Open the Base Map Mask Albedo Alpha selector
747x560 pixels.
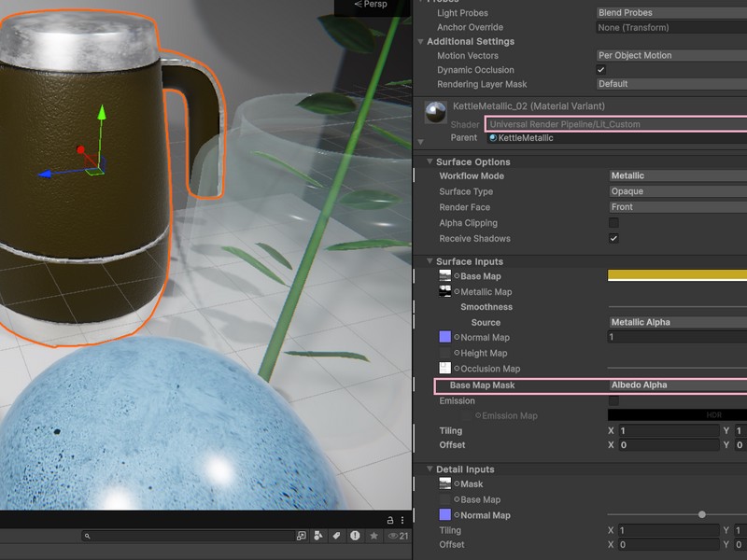pos(672,383)
